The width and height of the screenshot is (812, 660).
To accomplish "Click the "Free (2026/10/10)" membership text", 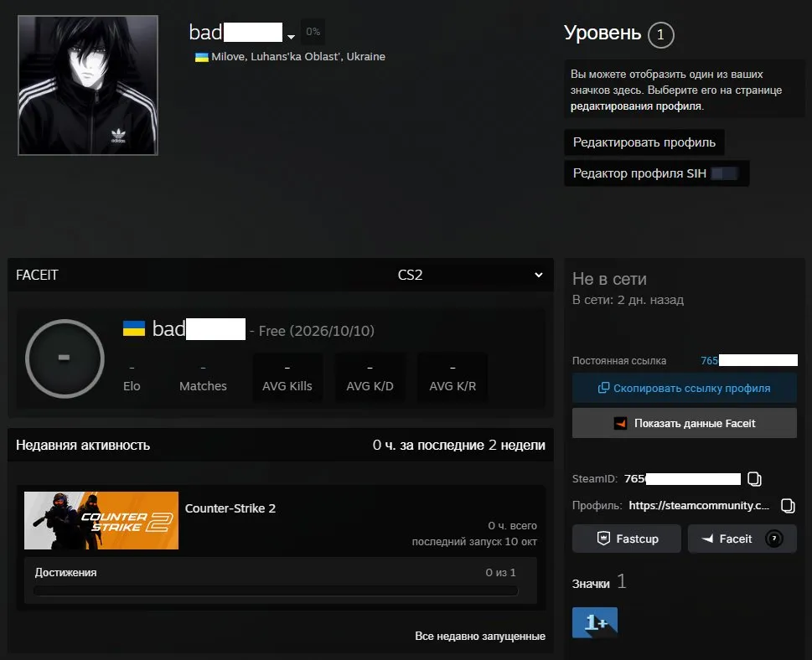I will click(317, 331).
